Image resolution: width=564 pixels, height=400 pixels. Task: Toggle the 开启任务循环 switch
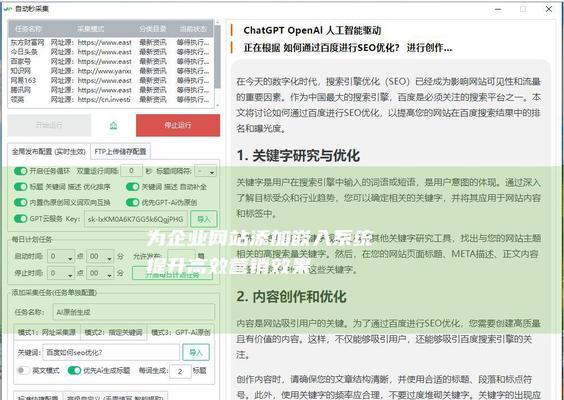click(21, 171)
